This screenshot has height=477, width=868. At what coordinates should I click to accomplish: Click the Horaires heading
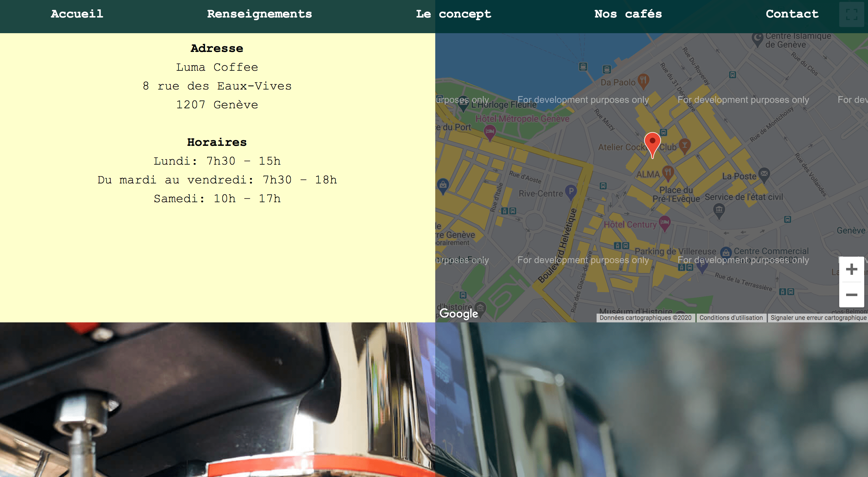[217, 142]
